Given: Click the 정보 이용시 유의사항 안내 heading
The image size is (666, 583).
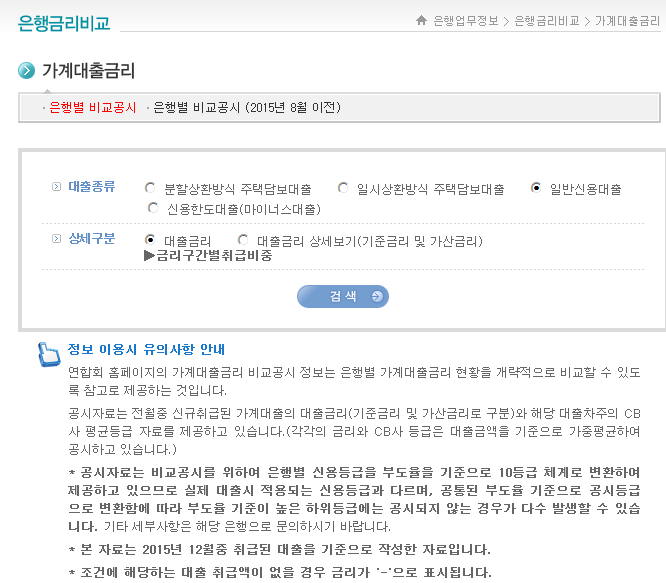Looking at the screenshot, I should 147,349.
